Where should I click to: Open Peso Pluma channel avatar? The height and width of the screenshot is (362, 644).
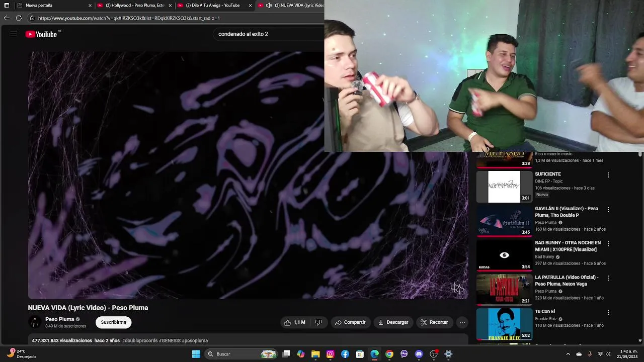34,322
